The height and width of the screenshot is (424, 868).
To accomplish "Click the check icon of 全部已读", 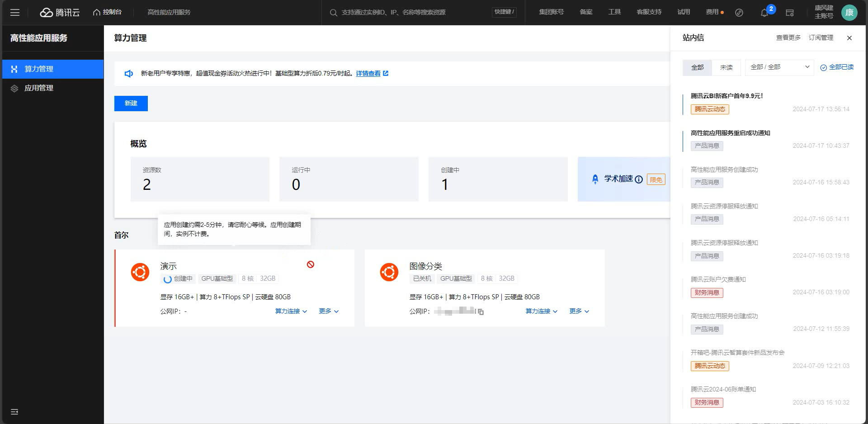I will pyautogui.click(x=824, y=68).
